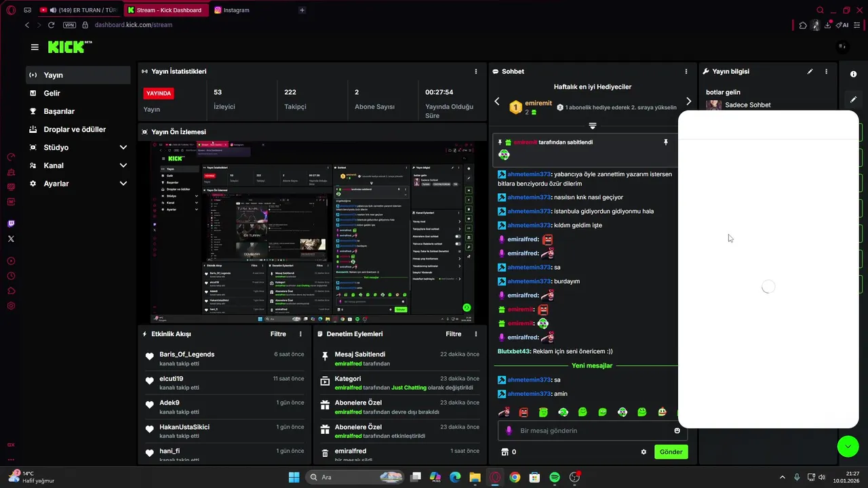Viewport: 868px width, 488px height.
Task: Select elcuti19 follow activity row
Action: click(x=224, y=382)
